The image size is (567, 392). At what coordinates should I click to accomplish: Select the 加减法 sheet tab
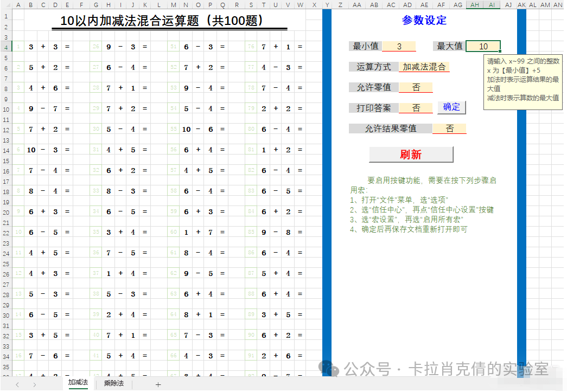tap(78, 383)
